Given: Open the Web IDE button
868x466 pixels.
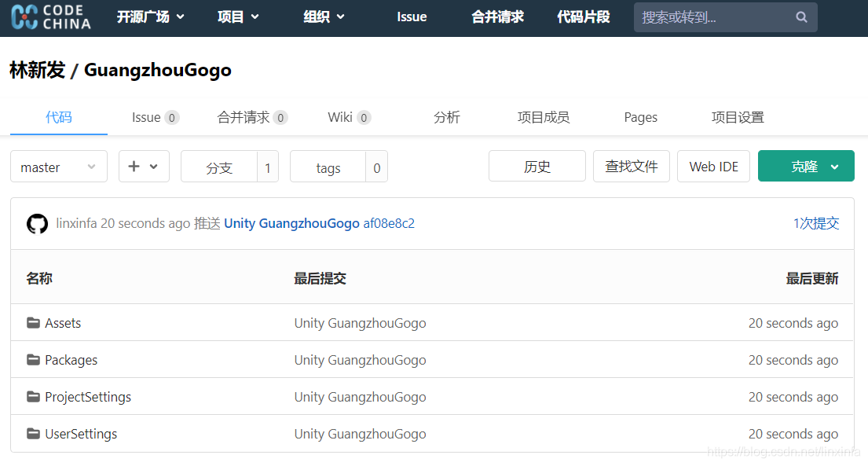Looking at the screenshot, I should point(713,167).
